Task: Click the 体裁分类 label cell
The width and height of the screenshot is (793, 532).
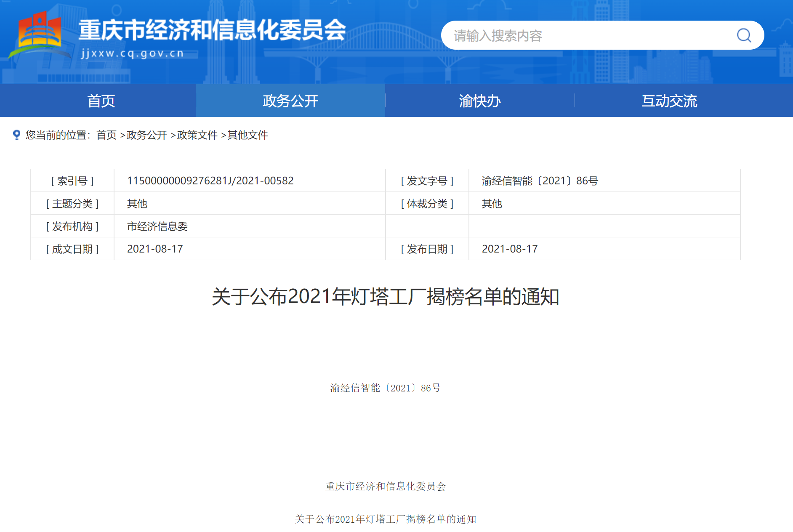Action: (x=427, y=203)
